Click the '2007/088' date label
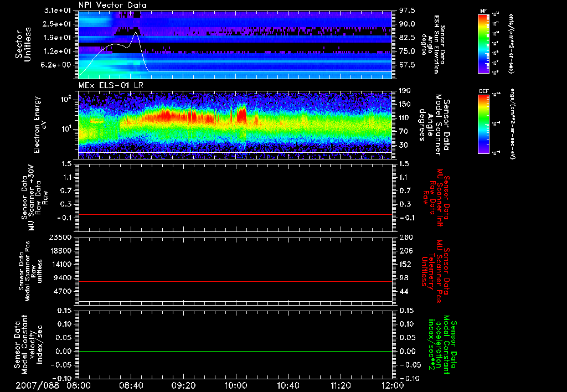This screenshot has width=567, height=392. 37,385
